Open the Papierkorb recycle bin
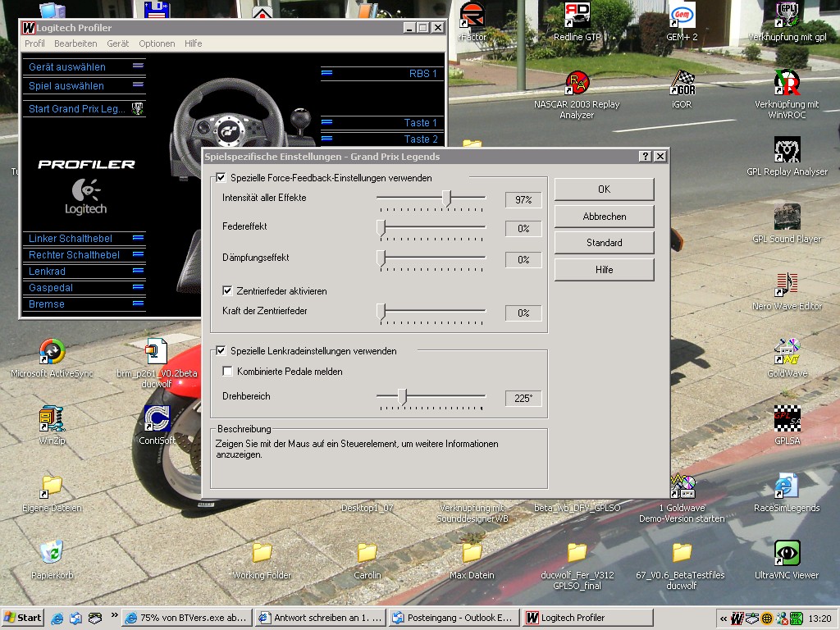The height and width of the screenshot is (630, 840). pyautogui.click(x=52, y=554)
